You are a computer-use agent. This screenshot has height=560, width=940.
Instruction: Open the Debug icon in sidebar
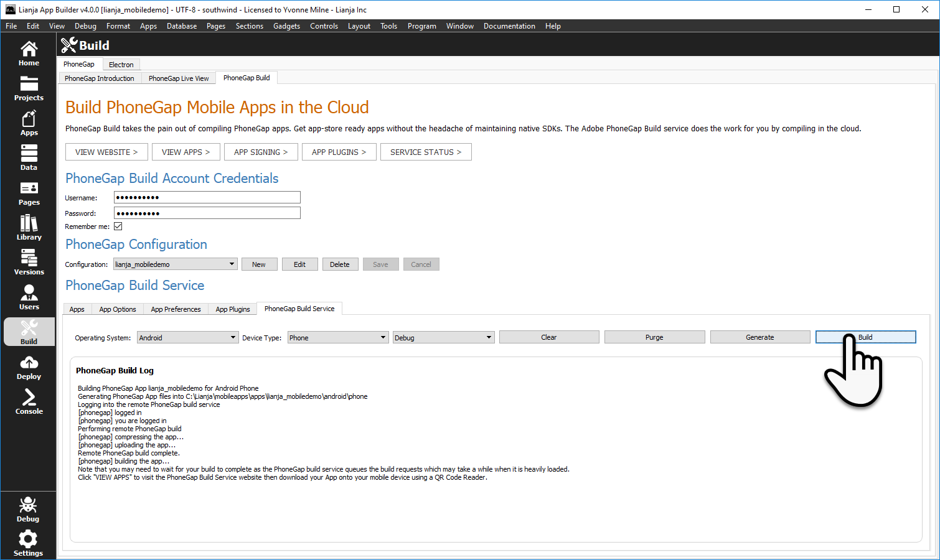pyautogui.click(x=28, y=509)
